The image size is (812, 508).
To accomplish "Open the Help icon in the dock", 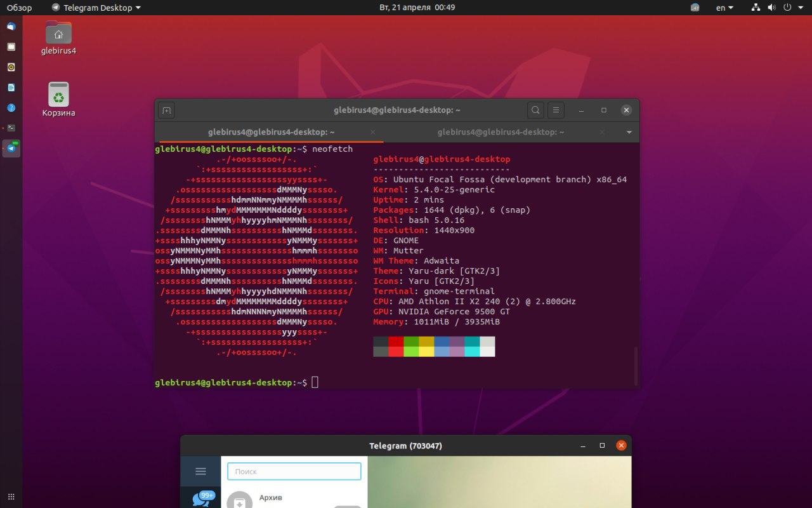I will tap(11, 108).
